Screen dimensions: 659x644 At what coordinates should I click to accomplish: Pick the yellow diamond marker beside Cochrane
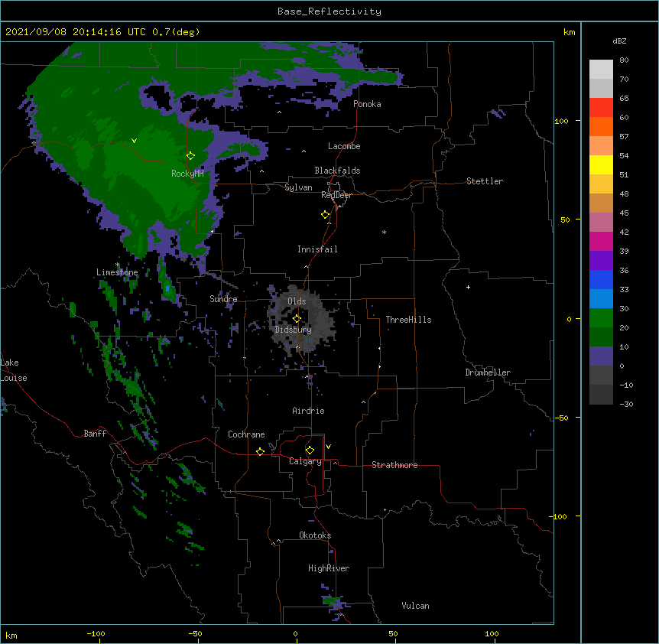click(260, 451)
